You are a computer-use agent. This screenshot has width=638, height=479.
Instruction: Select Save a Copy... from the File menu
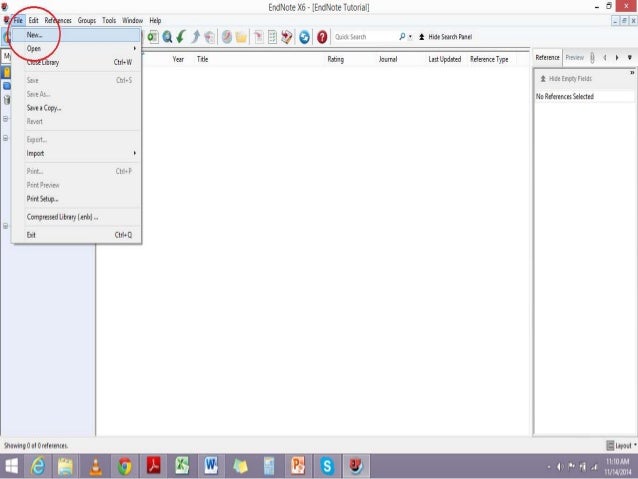(76, 108)
